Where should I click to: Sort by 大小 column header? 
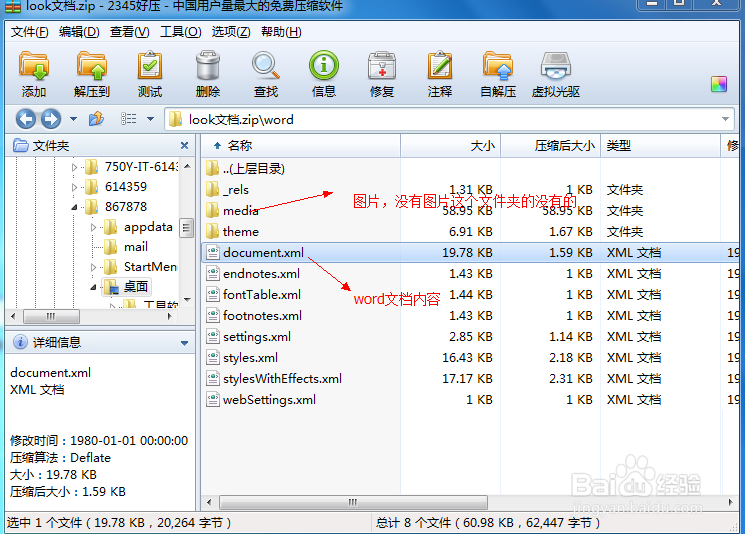pyautogui.click(x=450, y=146)
